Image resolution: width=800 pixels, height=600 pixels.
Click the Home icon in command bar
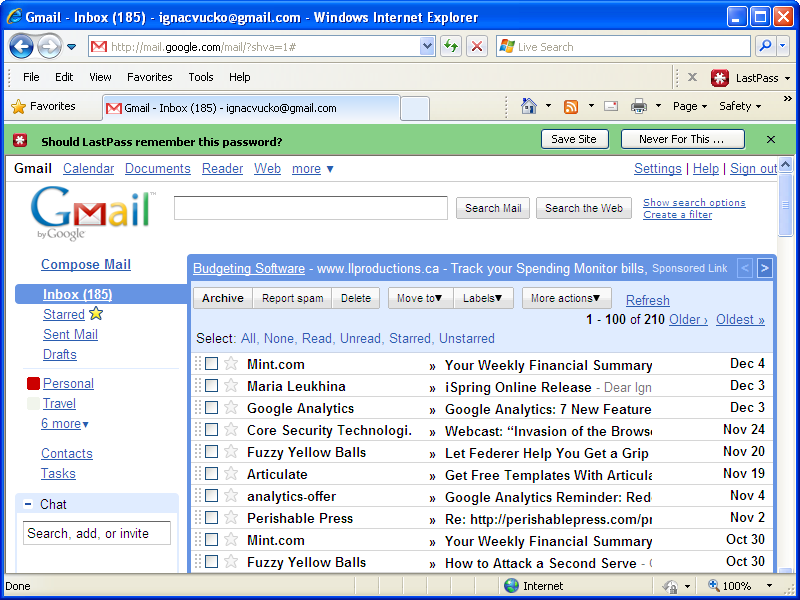(529, 106)
